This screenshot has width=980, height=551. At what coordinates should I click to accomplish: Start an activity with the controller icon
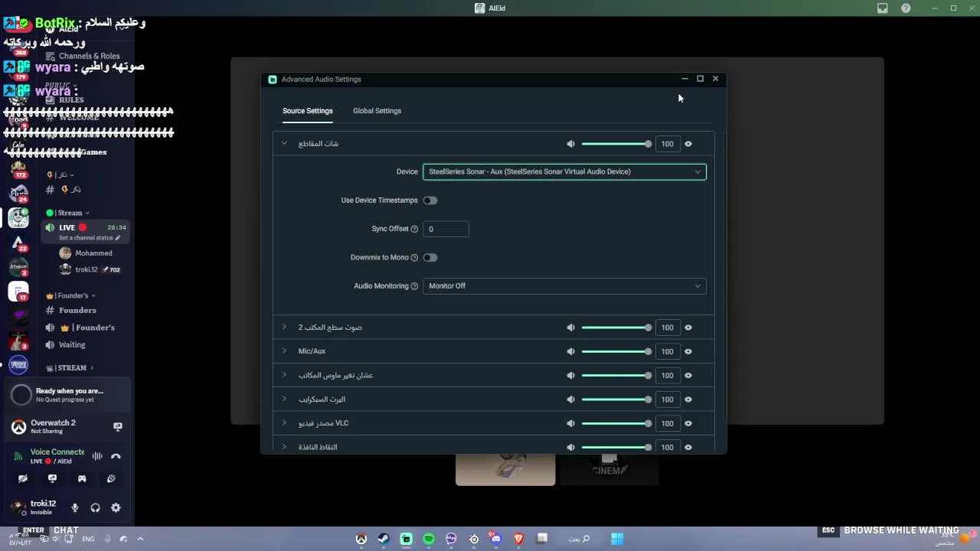pyautogui.click(x=82, y=478)
